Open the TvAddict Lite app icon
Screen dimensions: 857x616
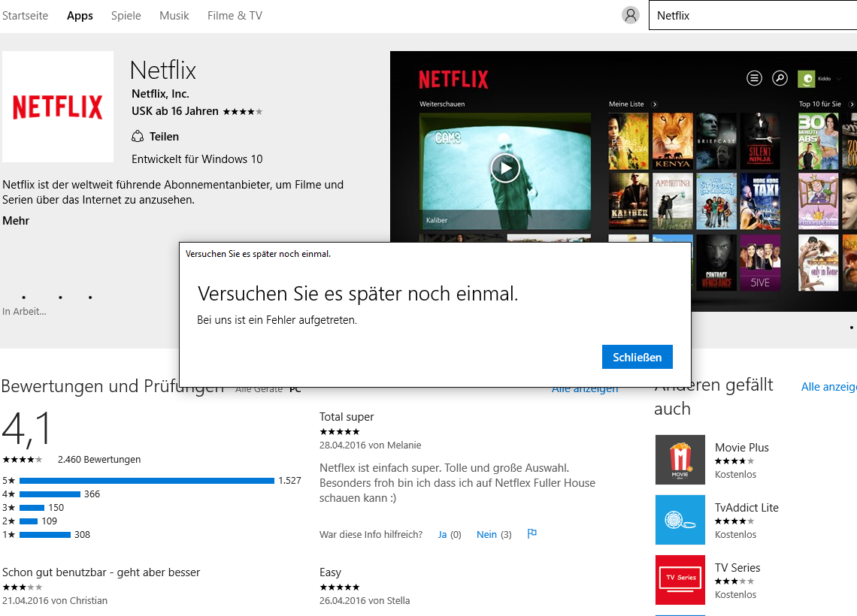click(680, 520)
